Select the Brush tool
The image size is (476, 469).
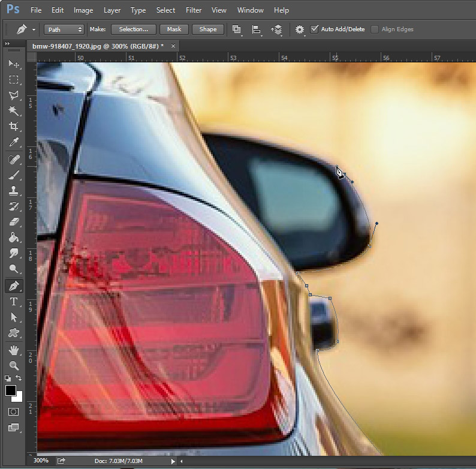(13, 175)
